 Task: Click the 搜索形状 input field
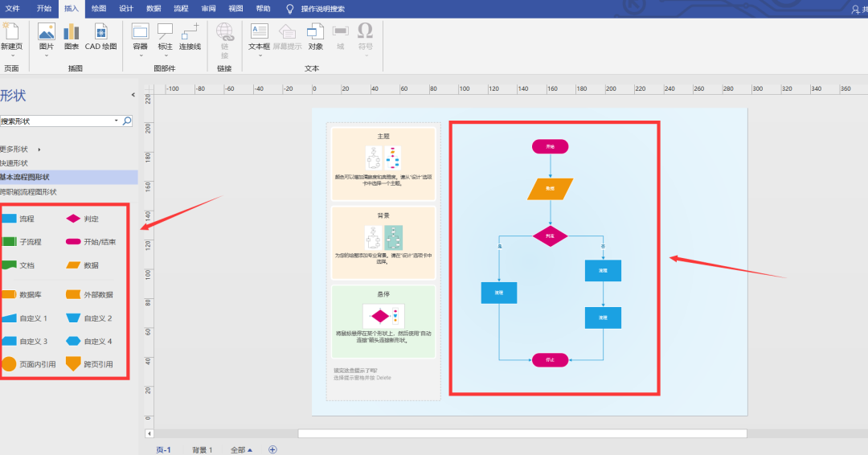[55, 121]
